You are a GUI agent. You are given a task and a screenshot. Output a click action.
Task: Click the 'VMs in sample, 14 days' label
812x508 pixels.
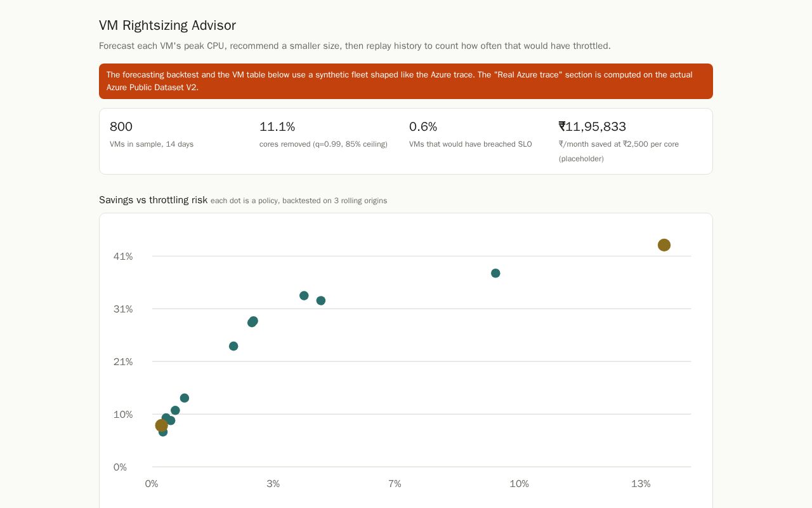152,144
